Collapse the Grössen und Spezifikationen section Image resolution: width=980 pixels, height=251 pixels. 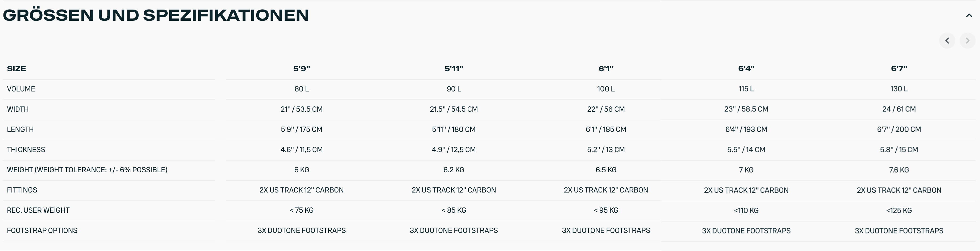pyautogui.click(x=969, y=16)
